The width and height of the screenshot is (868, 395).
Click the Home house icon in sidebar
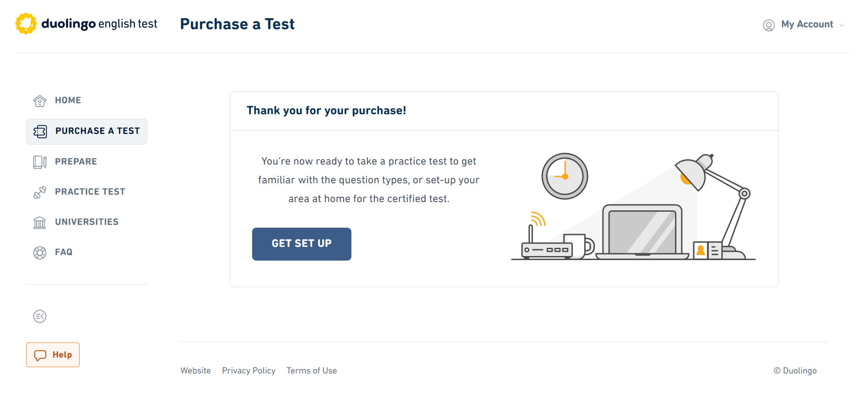[x=40, y=101]
